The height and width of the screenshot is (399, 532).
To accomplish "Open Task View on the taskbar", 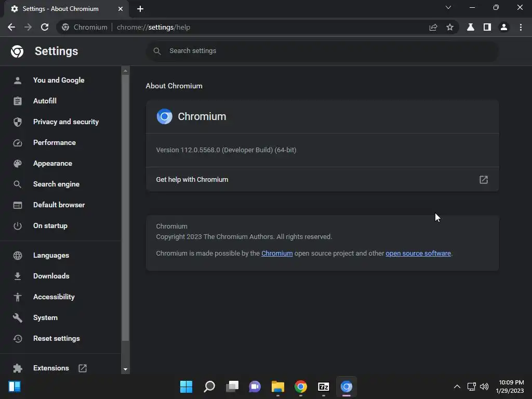I will (232, 387).
